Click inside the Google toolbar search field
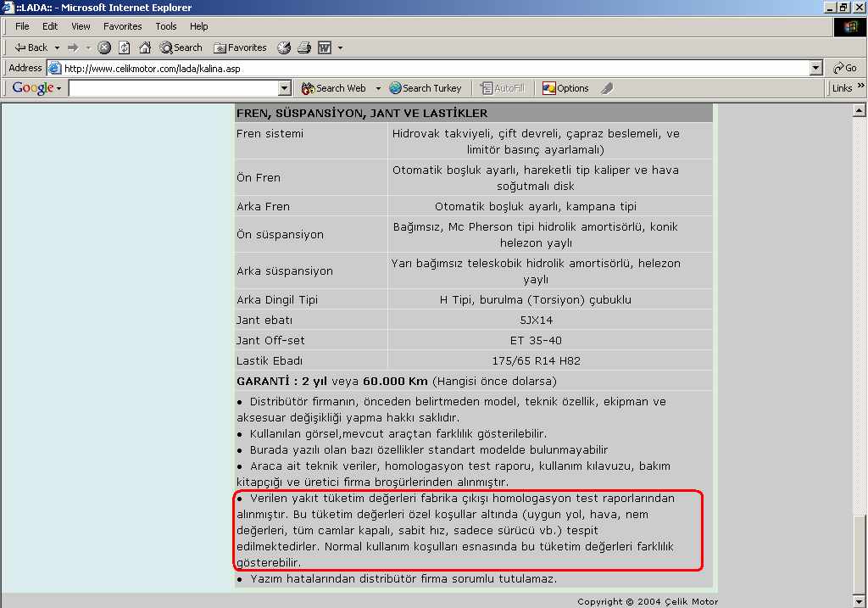 (x=173, y=88)
